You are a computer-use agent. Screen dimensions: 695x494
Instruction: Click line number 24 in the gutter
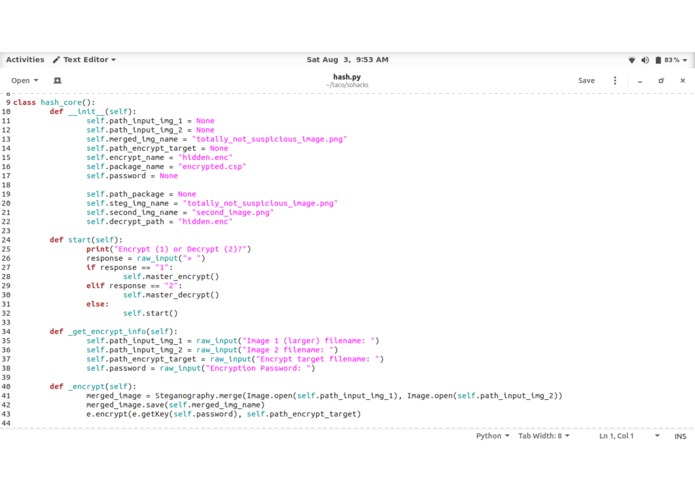click(x=6, y=240)
